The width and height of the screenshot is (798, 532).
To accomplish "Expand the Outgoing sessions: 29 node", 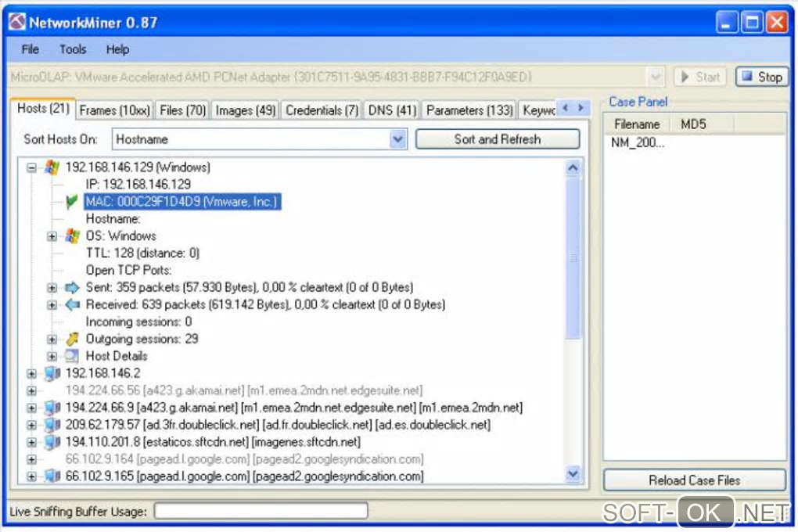I will click(x=52, y=339).
